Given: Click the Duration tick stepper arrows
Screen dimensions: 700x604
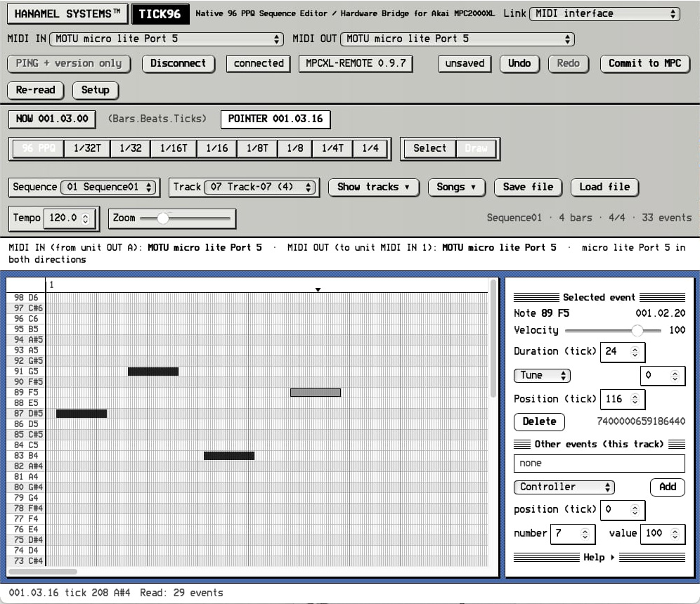Looking at the screenshot, I should [635, 352].
